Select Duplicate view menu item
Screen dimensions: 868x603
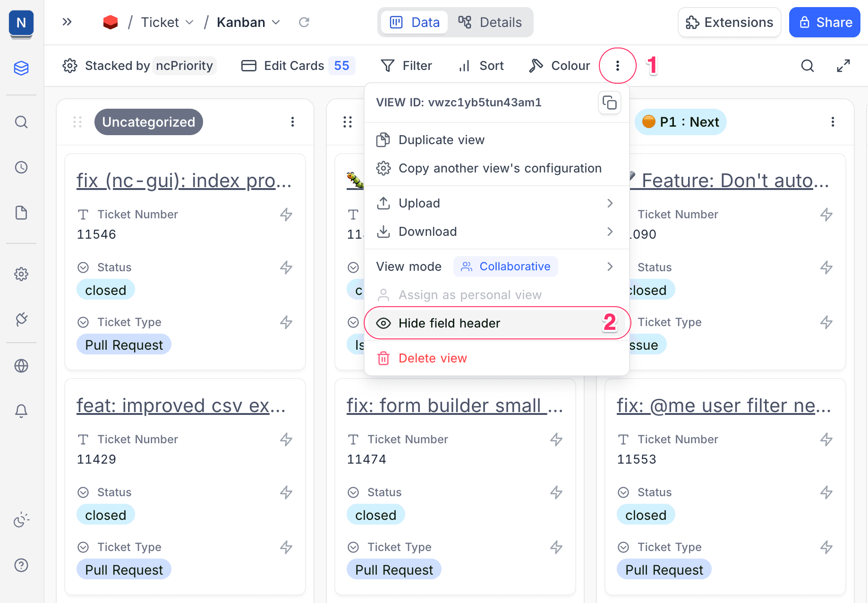441,140
